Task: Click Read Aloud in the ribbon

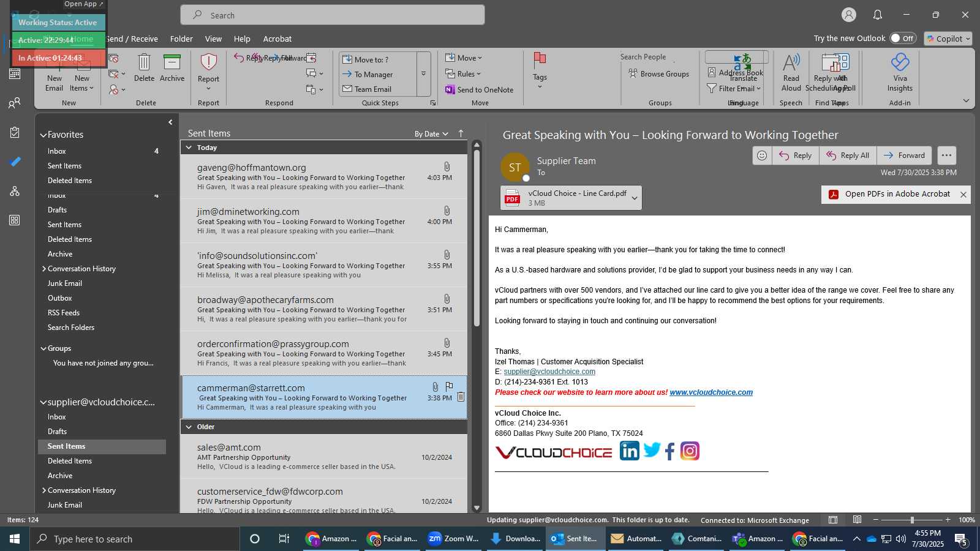Action: [791, 72]
